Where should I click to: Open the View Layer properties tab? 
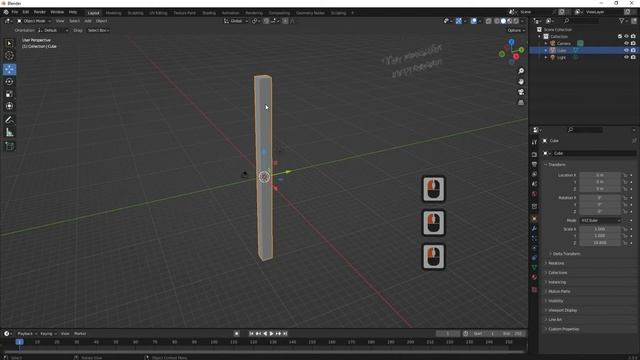tap(534, 174)
